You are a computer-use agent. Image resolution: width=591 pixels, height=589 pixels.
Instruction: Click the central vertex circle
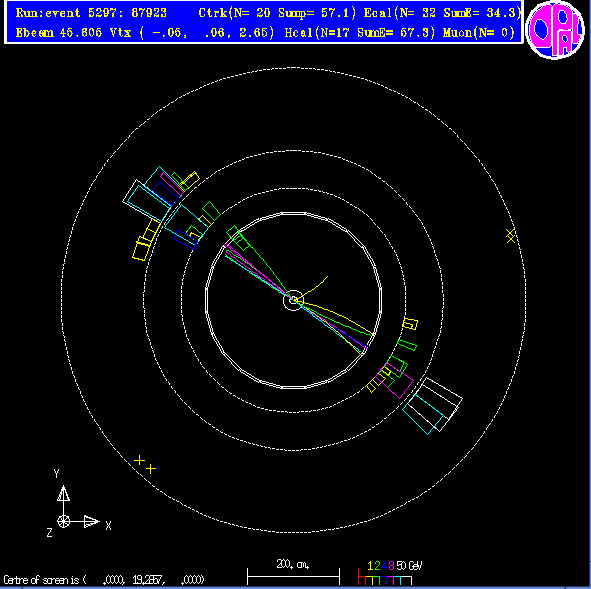point(293,300)
